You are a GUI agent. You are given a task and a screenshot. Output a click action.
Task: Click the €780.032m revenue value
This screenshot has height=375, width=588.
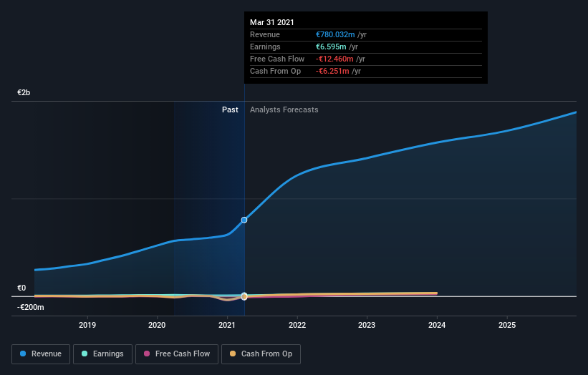click(335, 34)
